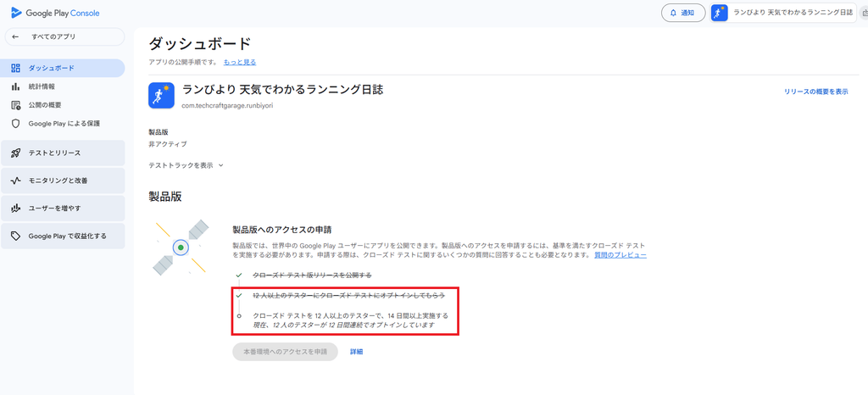
Task: Open Google Play による保護 menu item
Action: tap(63, 124)
